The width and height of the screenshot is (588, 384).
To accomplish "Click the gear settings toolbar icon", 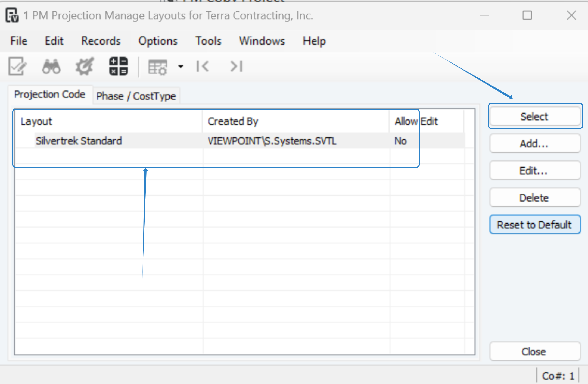I will 85,67.
